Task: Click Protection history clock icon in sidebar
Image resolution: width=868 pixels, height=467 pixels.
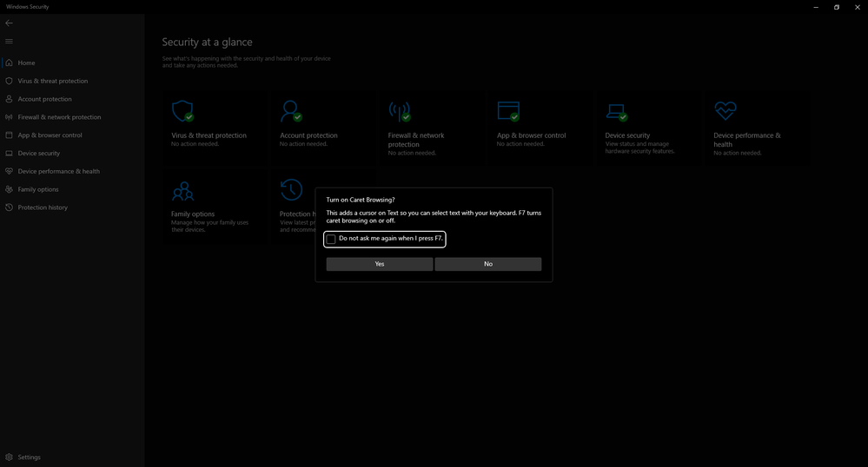Action: [x=9, y=207]
